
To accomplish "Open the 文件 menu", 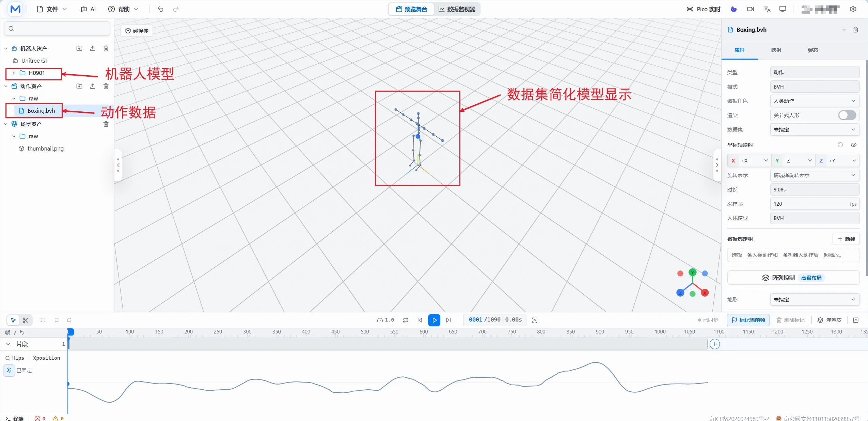I will [x=52, y=9].
